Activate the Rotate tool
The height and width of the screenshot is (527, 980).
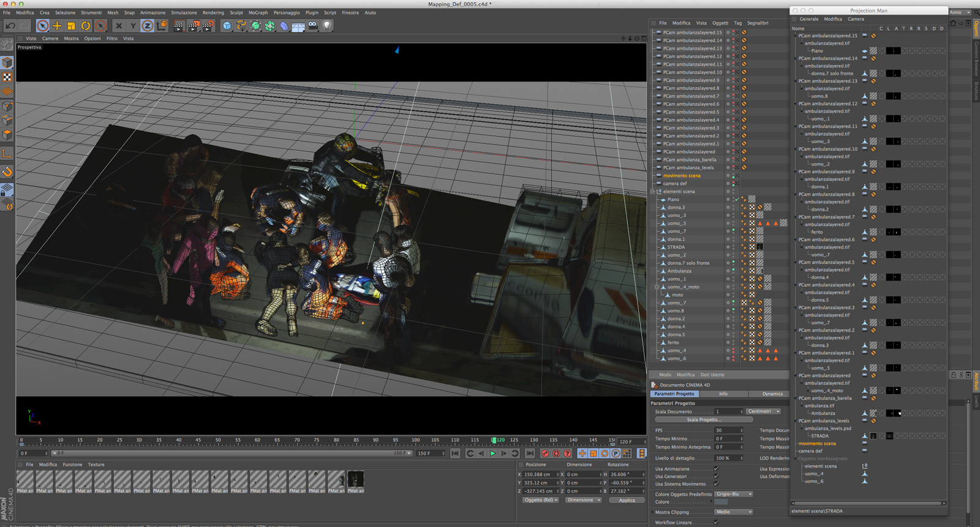click(86, 26)
